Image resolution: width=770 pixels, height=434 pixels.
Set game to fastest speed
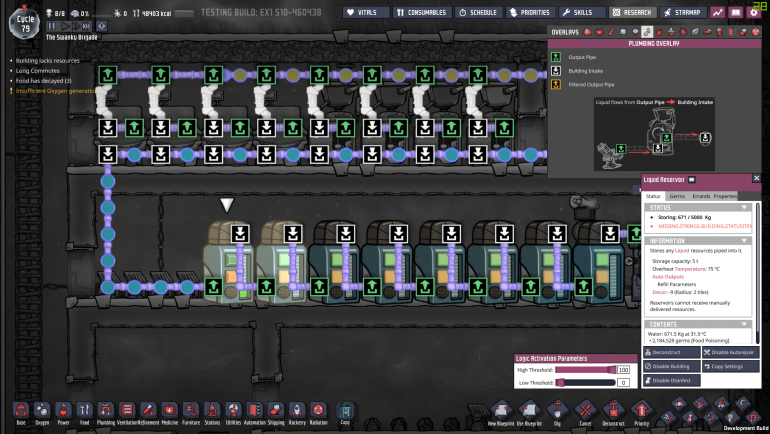tap(86, 26)
